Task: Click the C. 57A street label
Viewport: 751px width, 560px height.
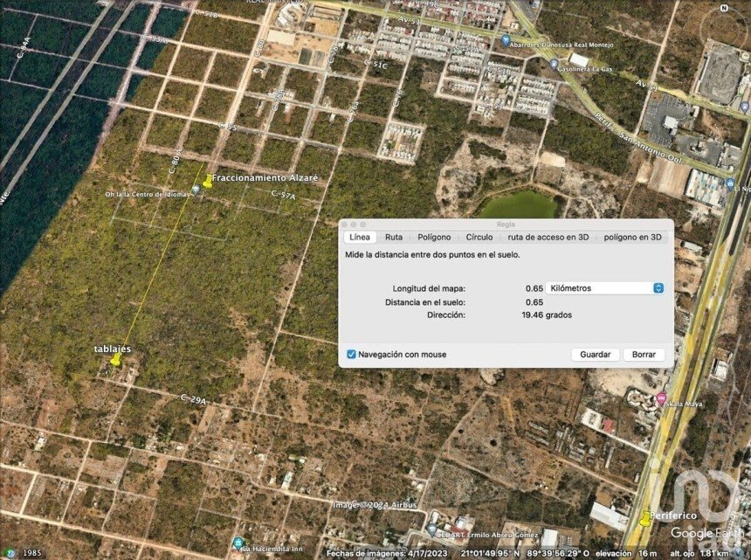Action: pyautogui.click(x=284, y=195)
